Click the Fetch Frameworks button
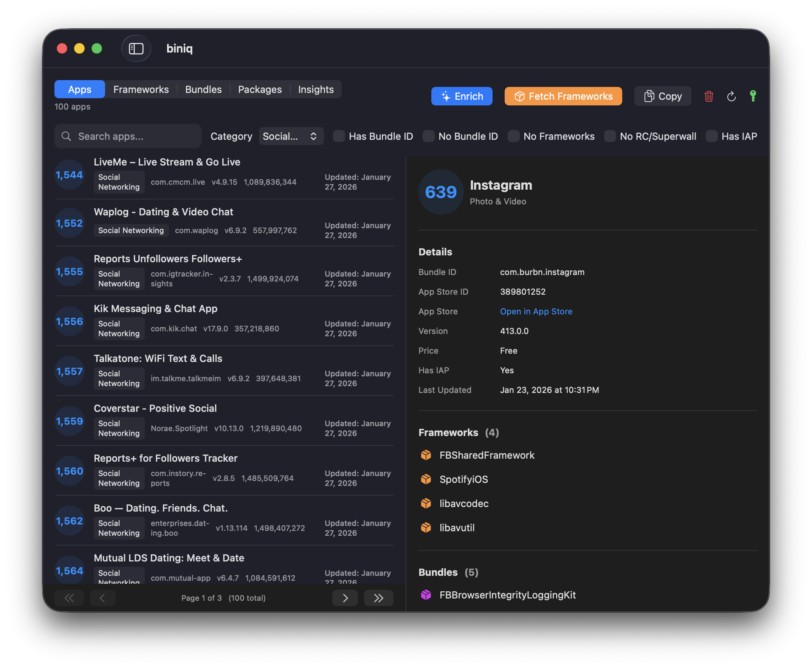The image size is (812, 668). [563, 96]
